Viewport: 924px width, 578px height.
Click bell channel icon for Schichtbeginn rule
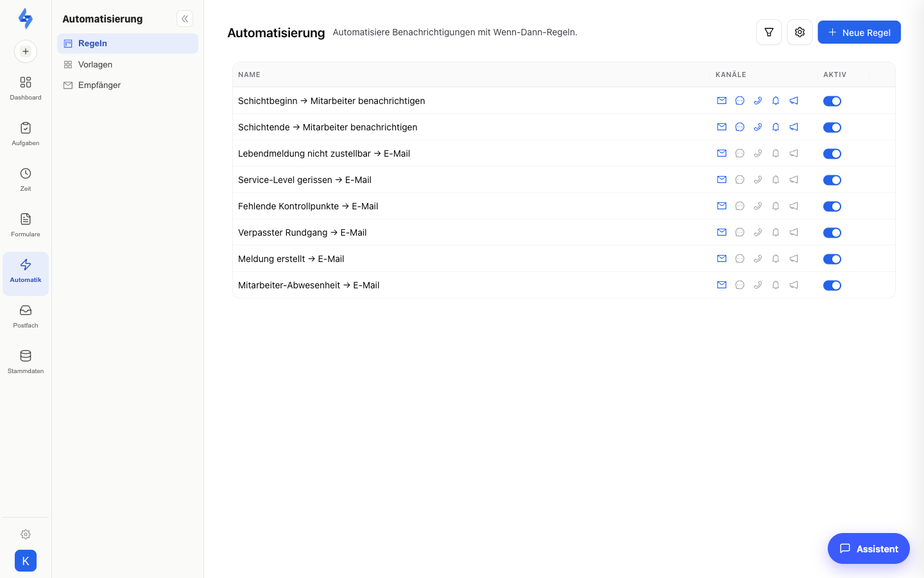point(776,101)
